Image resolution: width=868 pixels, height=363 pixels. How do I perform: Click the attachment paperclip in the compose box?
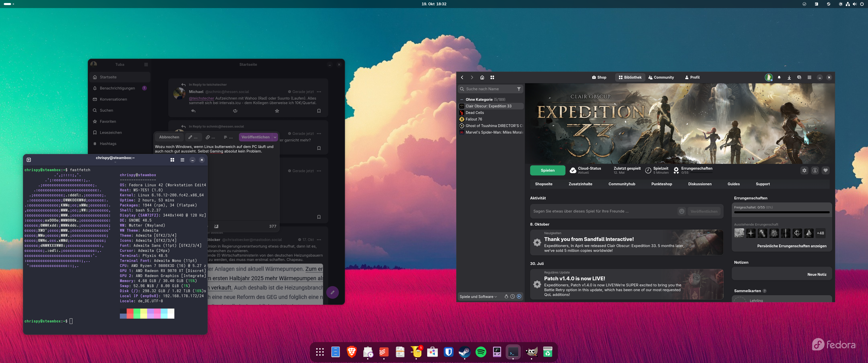pos(208,137)
